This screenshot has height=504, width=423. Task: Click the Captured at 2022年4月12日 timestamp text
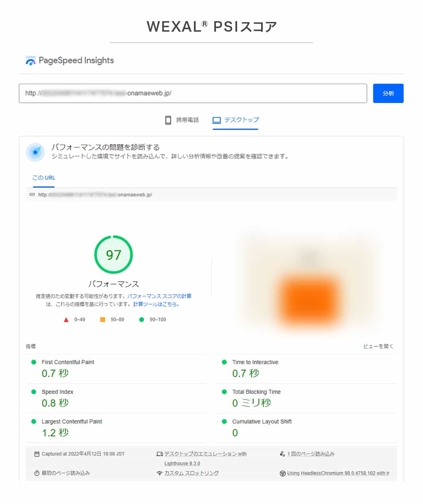pos(83,454)
